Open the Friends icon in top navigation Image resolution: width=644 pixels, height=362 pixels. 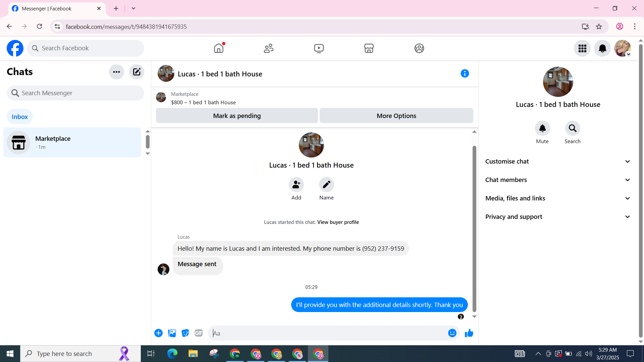[x=269, y=48]
